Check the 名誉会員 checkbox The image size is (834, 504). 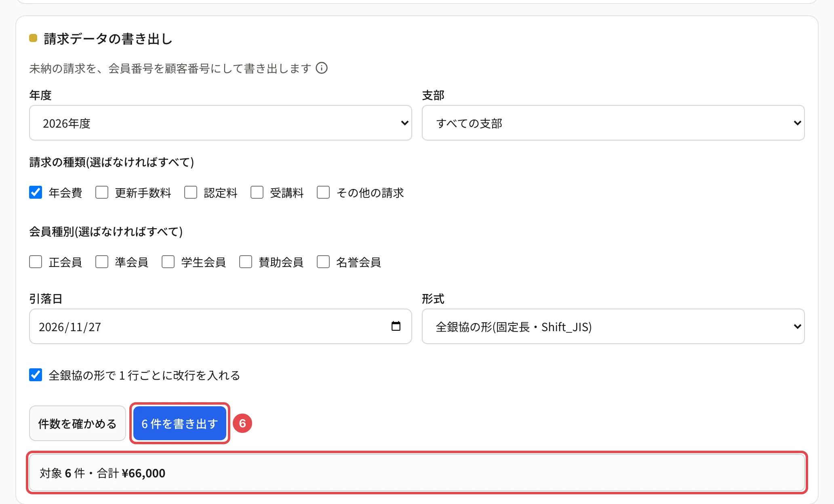tap(323, 262)
